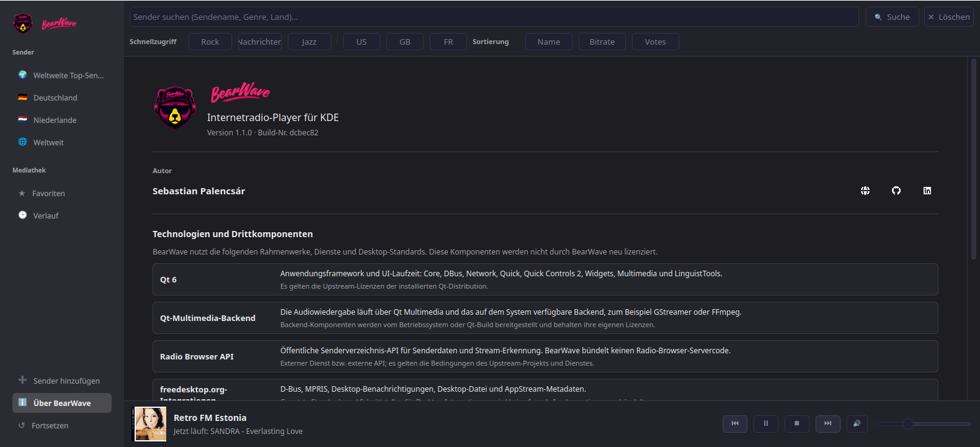Viewport: 980px width, 447px height.
Task: Sort stations by Bitrate
Action: [x=602, y=42]
